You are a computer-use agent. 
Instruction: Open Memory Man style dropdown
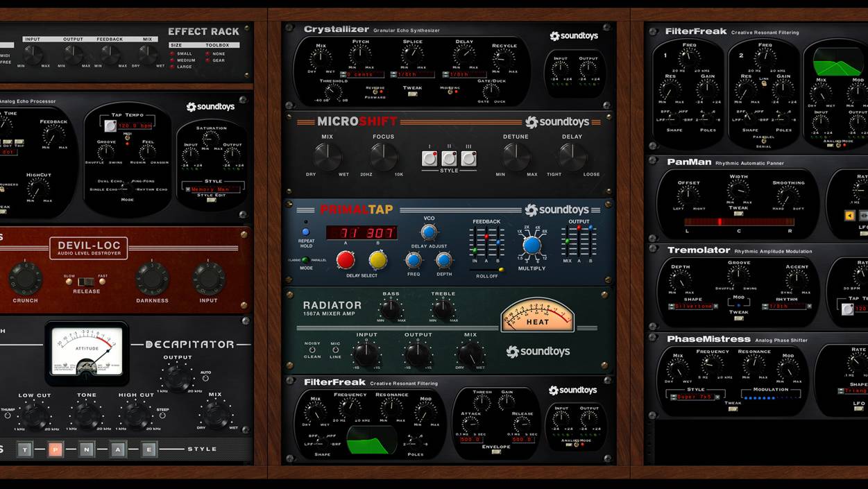[x=212, y=189]
